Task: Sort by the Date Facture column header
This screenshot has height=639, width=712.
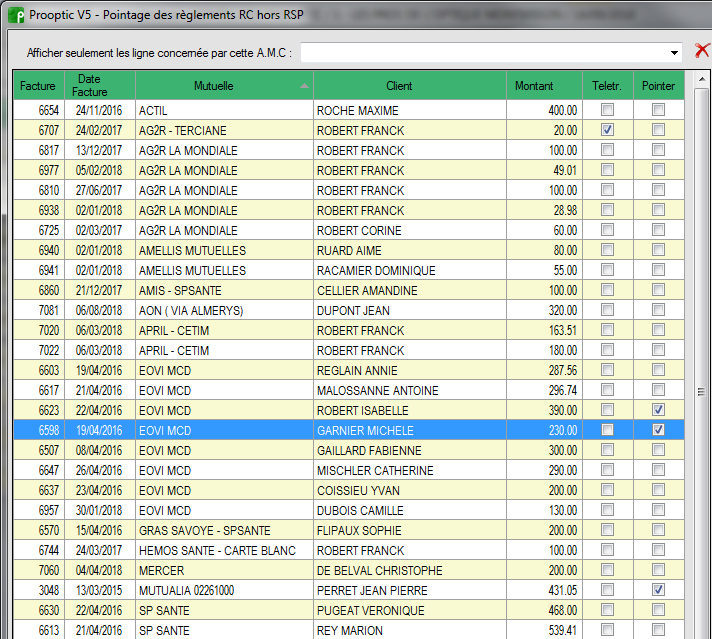Action: click(100, 85)
